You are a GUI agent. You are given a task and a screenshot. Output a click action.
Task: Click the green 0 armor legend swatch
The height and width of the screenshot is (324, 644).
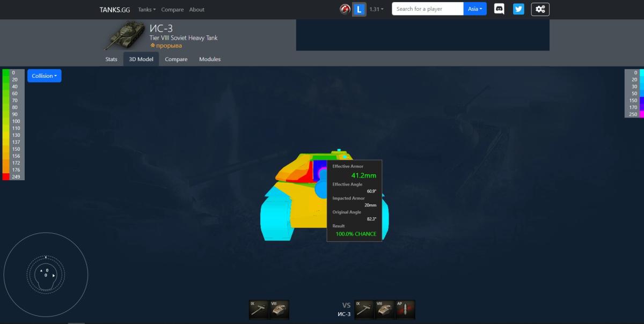coord(5,72)
